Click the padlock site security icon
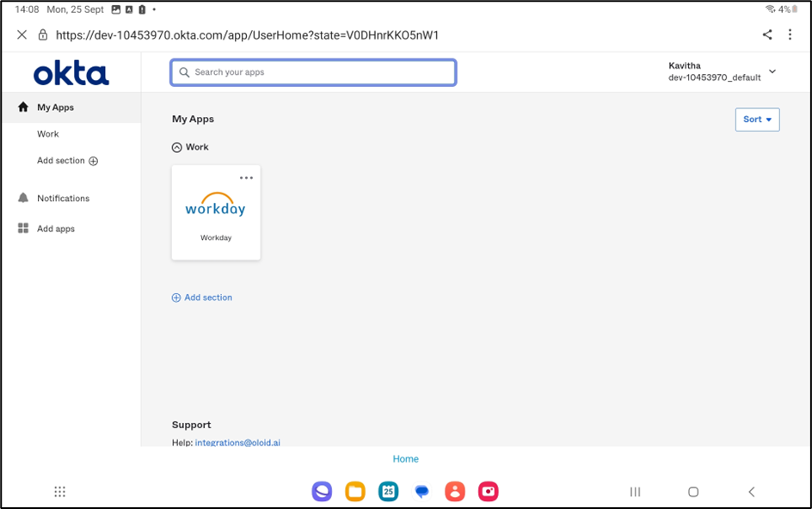This screenshot has height=509, width=812. click(43, 34)
